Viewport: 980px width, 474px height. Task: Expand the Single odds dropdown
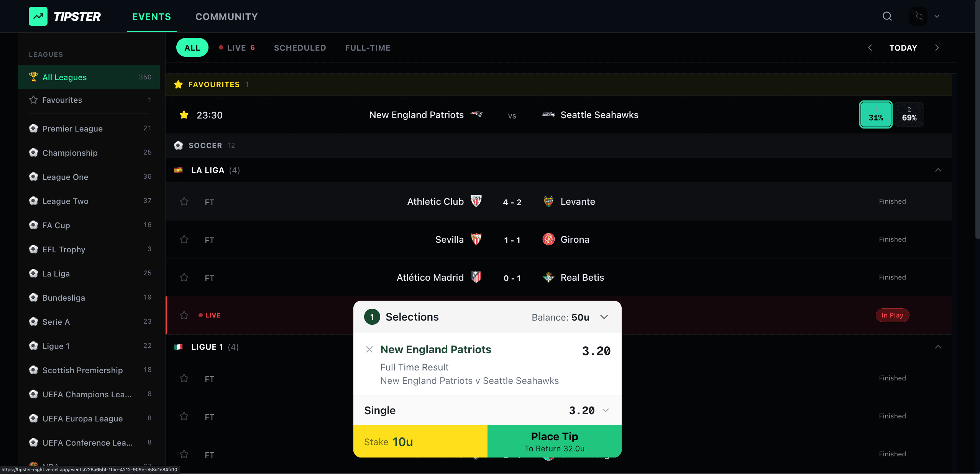pos(605,410)
